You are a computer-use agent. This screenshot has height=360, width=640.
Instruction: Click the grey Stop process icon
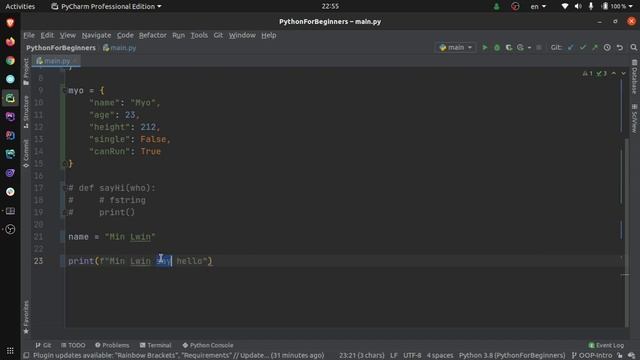(x=539, y=48)
